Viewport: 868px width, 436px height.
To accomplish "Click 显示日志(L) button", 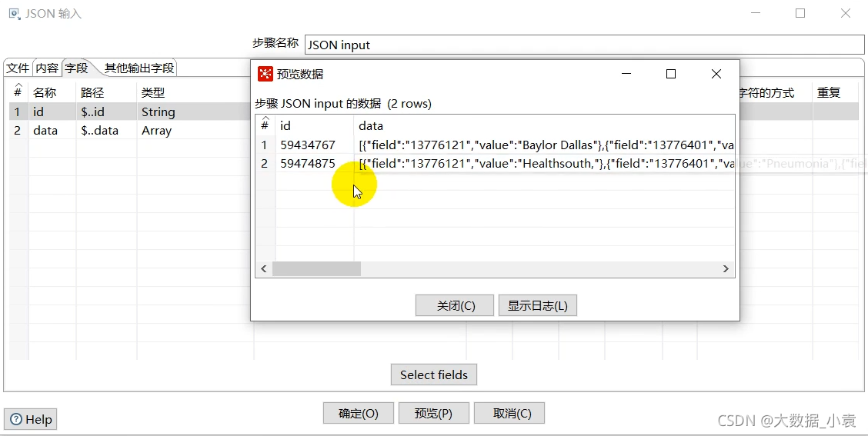I will coord(538,305).
